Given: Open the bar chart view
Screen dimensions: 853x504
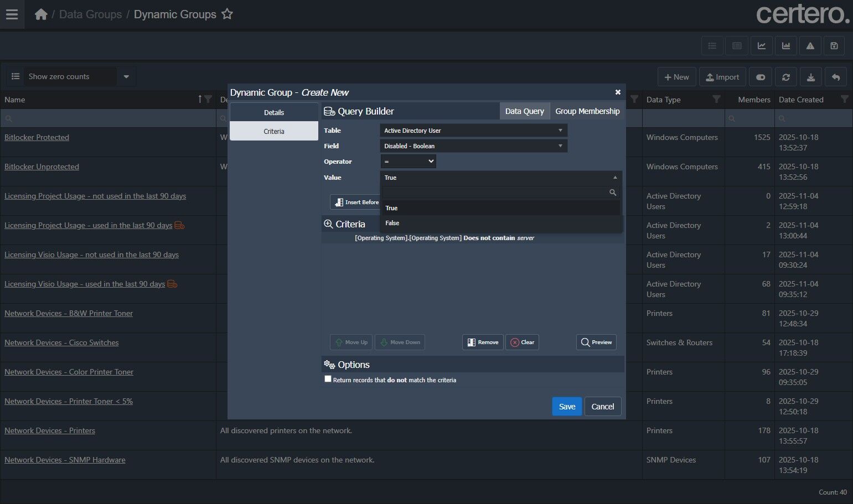Looking at the screenshot, I should pyautogui.click(x=786, y=46).
